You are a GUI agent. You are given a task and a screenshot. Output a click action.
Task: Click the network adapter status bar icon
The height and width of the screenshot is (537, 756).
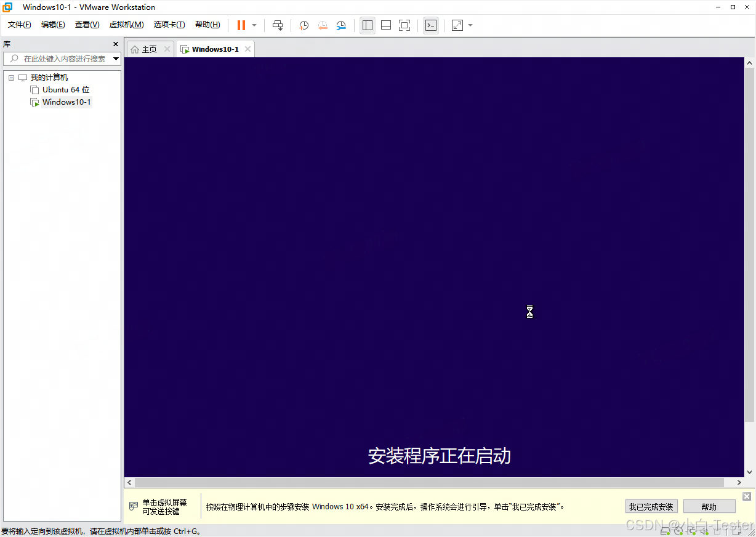click(x=691, y=531)
